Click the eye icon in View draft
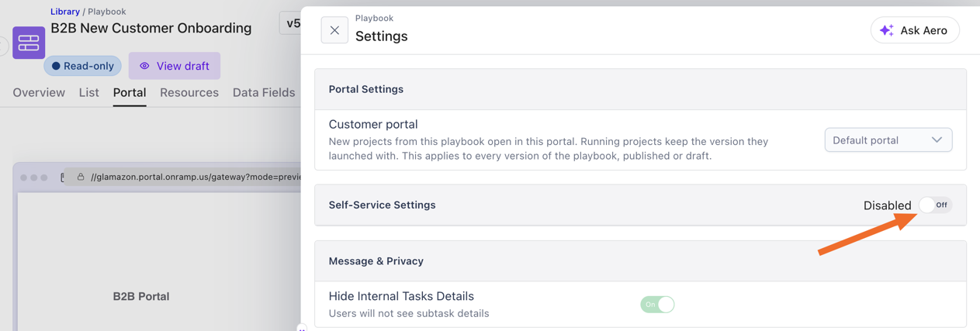 pyautogui.click(x=144, y=66)
